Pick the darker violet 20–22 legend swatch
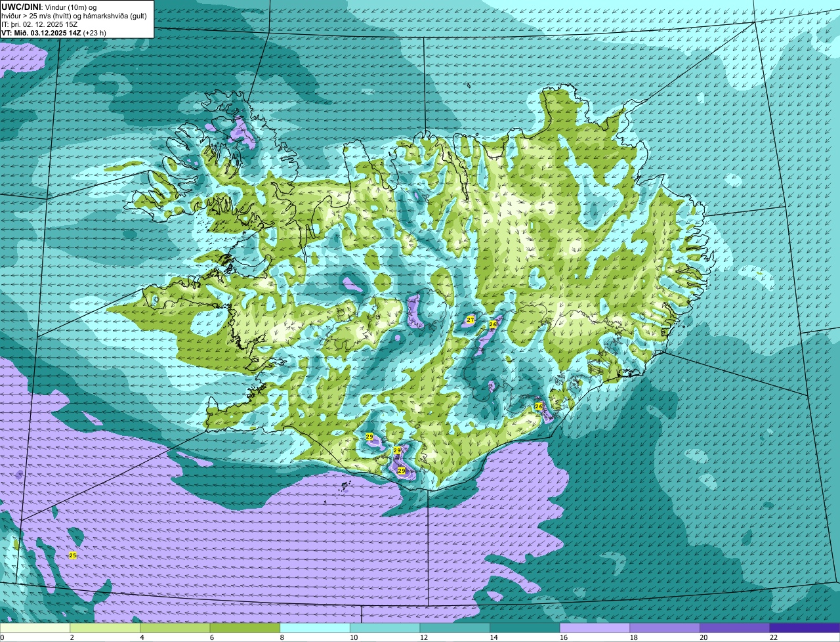 point(734,628)
